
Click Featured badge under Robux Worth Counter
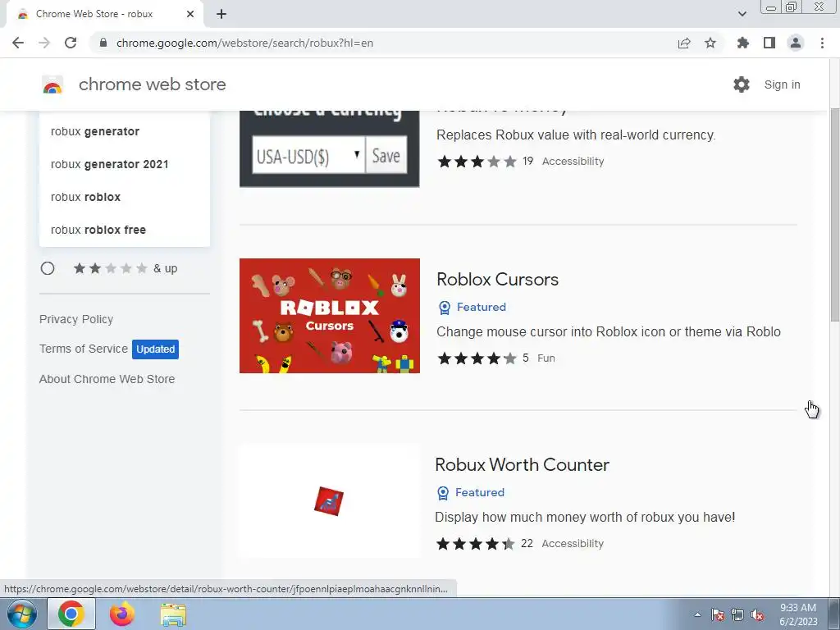coord(470,492)
